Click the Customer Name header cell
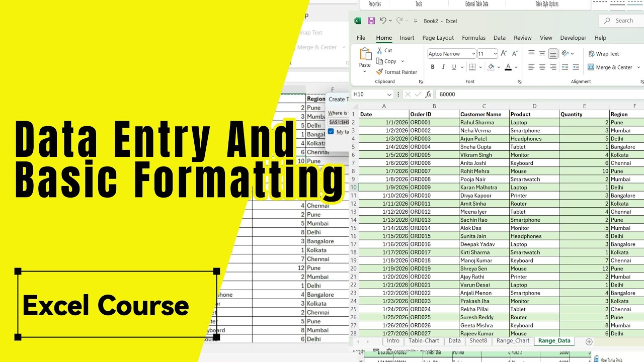Viewport: 644px width, 362px height. (x=484, y=114)
